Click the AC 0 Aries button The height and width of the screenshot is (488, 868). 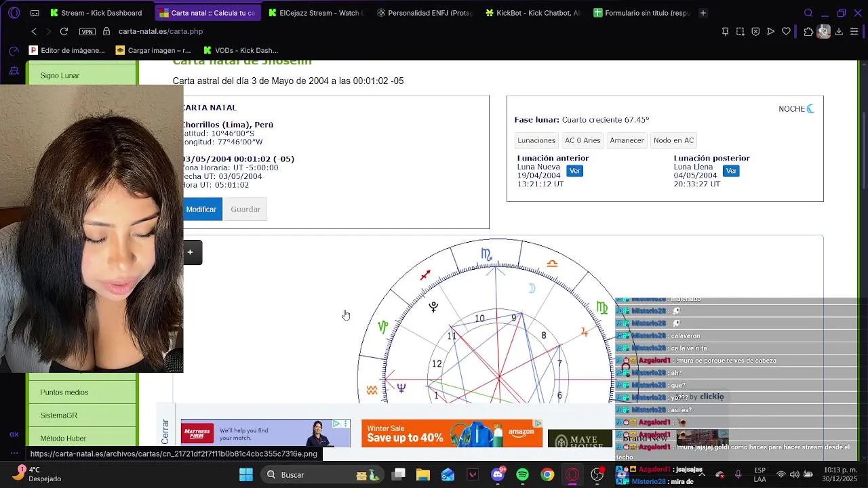point(583,140)
